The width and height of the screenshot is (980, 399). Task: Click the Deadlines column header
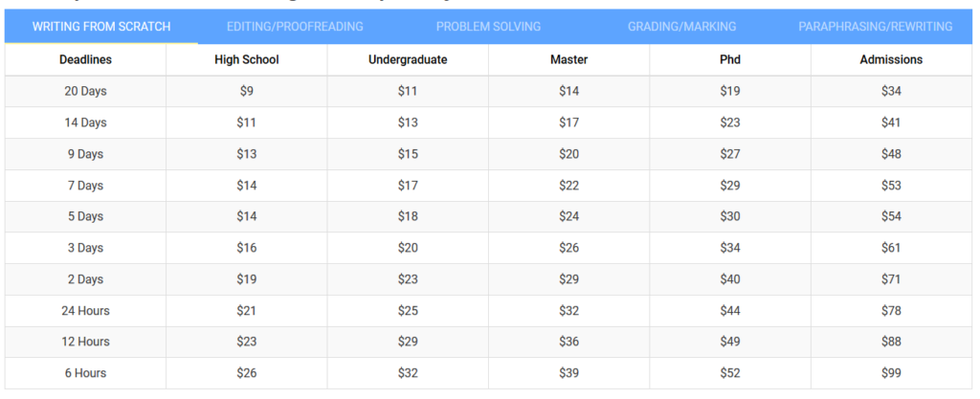coord(85,60)
